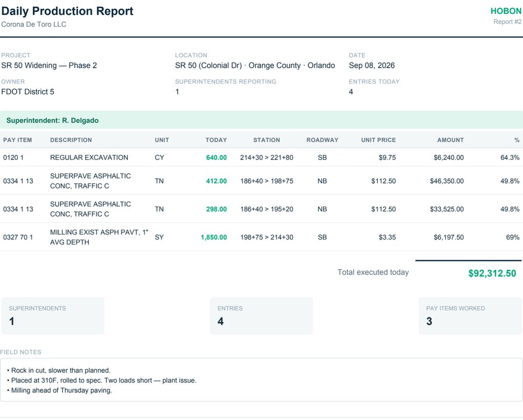Screen dimensions: 523x420
Task: Click the PAY ITEM column header
Action: pos(17,140)
